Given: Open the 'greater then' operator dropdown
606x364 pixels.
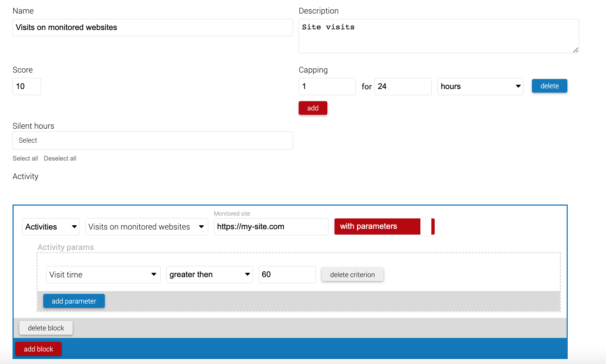Looking at the screenshot, I should click(210, 275).
